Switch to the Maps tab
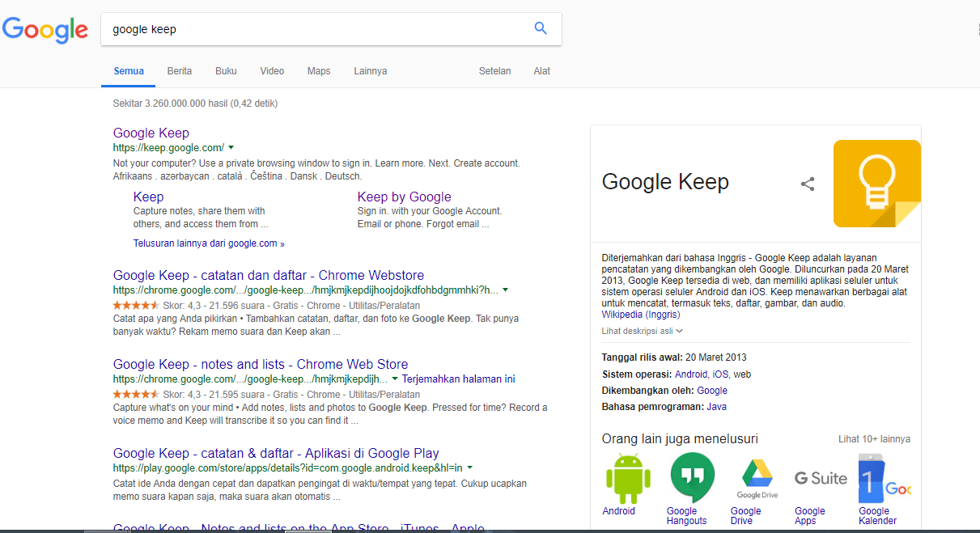Image resolution: width=980 pixels, height=533 pixels. pyautogui.click(x=319, y=71)
